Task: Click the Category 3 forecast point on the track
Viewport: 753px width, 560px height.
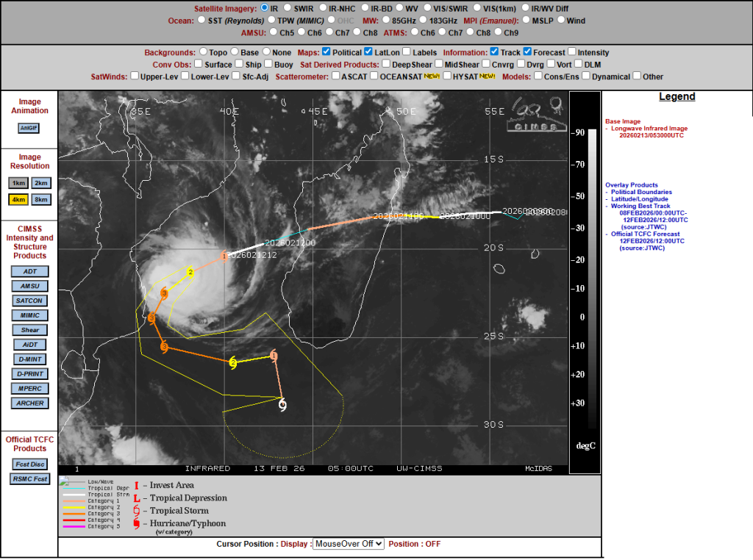Action: [164, 294]
